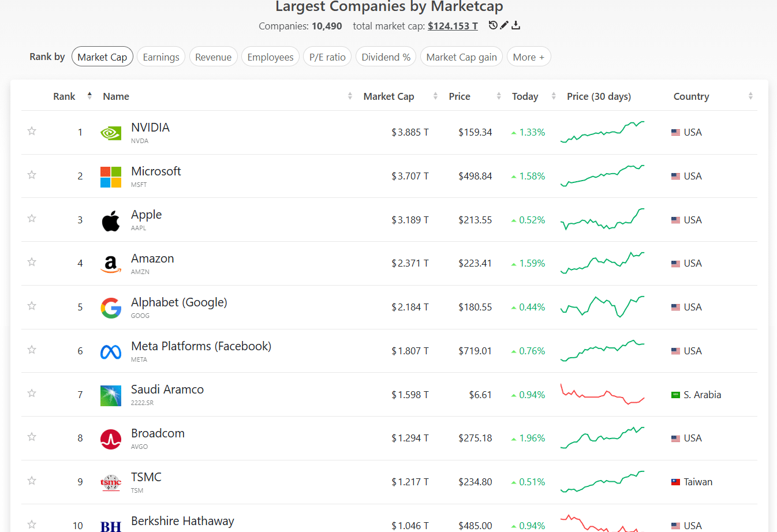Viewport: 777px width, 532px height.
Task: Open the NVIDIA company page
Action: 150,128
